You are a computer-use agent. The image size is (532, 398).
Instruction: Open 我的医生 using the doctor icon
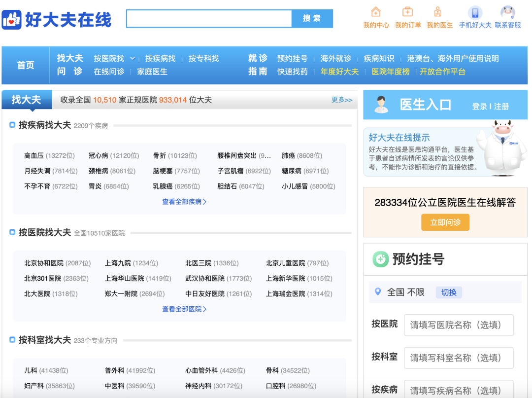pos(439,12)
